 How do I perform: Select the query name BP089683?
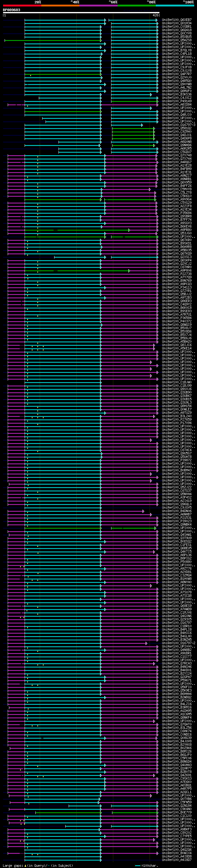coord(11,10)
